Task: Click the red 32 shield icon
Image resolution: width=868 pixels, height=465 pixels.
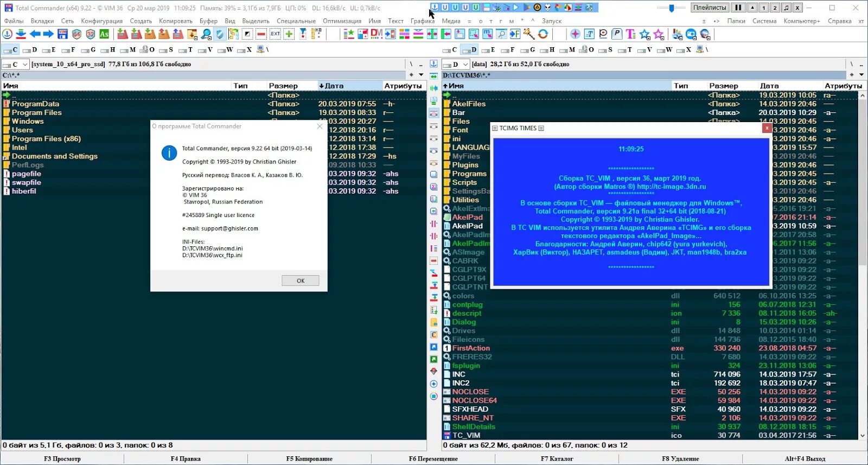Action: 90,34
